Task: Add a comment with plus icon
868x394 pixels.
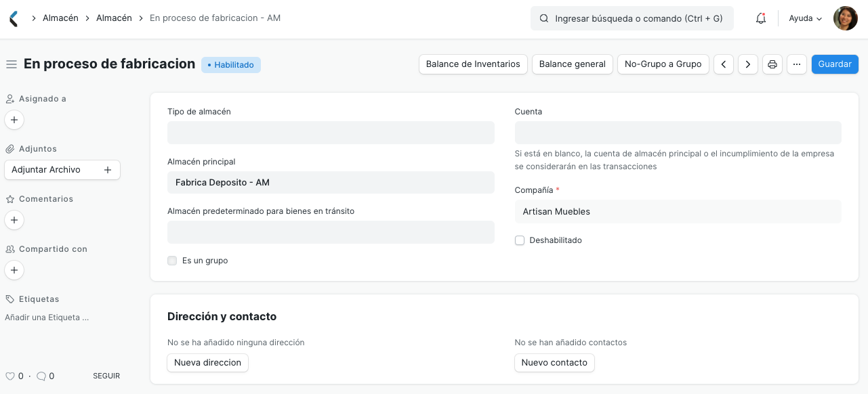Action: tap(14, 220)
